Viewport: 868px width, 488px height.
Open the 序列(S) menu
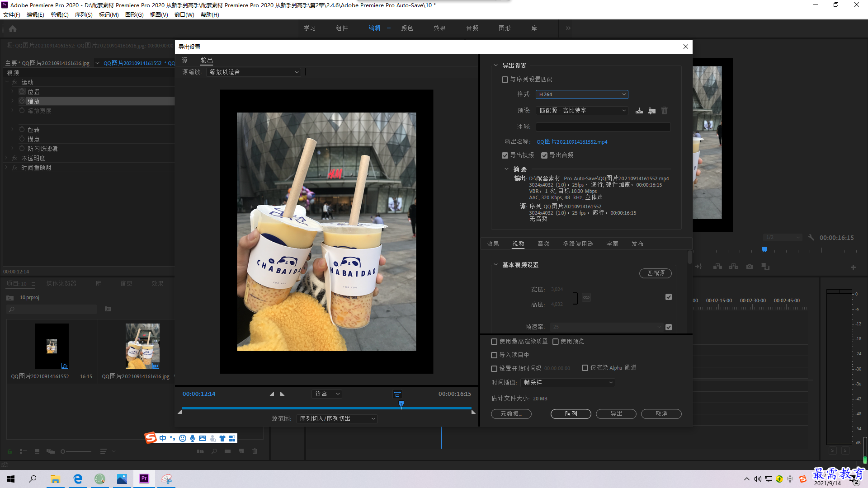click(x=84, y=15)
